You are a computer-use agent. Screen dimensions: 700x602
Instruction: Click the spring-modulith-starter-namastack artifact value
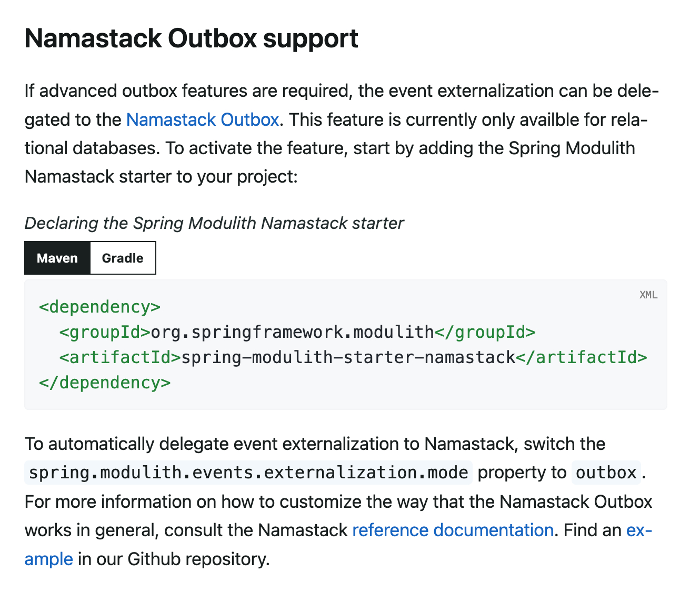click(x=348, y=357)
